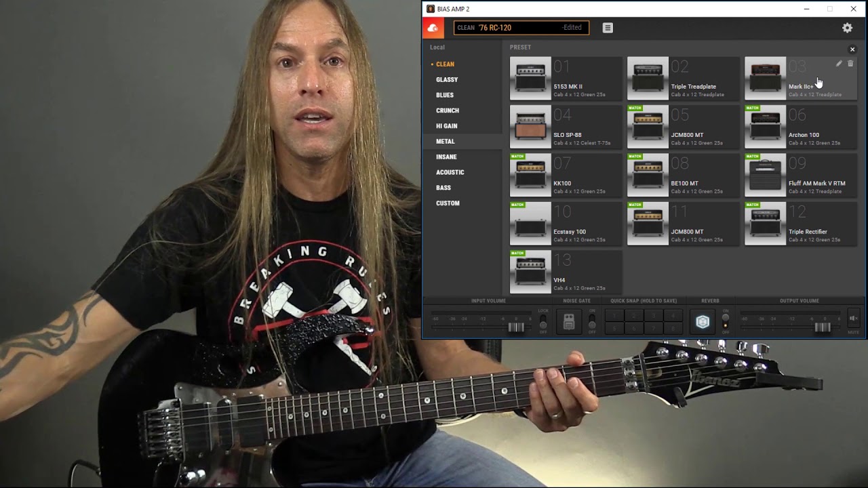Select quick snap slot 1

(615, 315)
